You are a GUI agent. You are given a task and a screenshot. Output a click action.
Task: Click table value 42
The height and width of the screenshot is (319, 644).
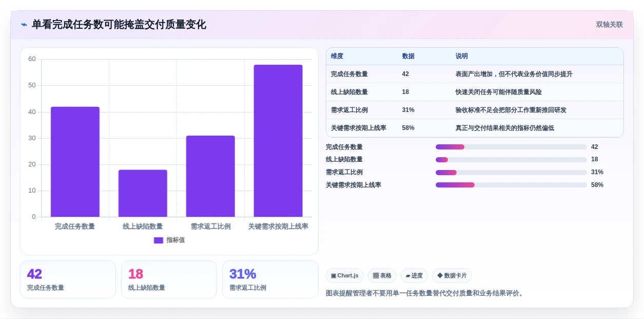(405, 74)
